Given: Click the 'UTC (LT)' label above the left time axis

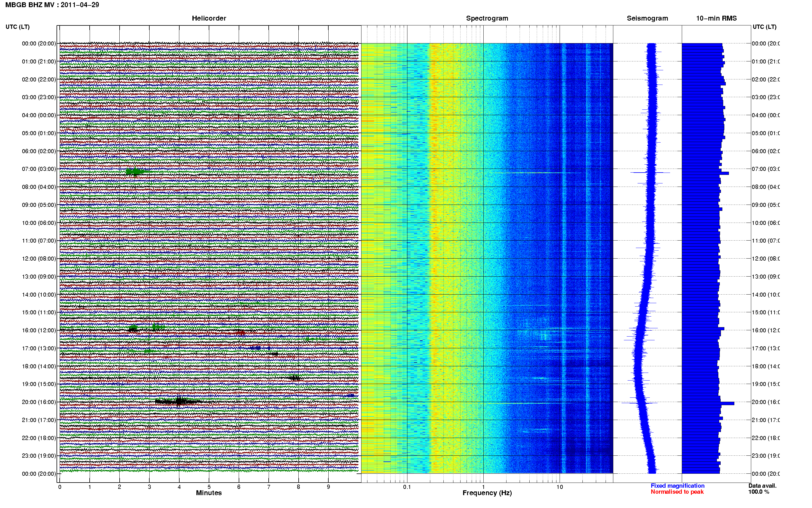Looking at the screenshot, I should (x=17, y=27).
